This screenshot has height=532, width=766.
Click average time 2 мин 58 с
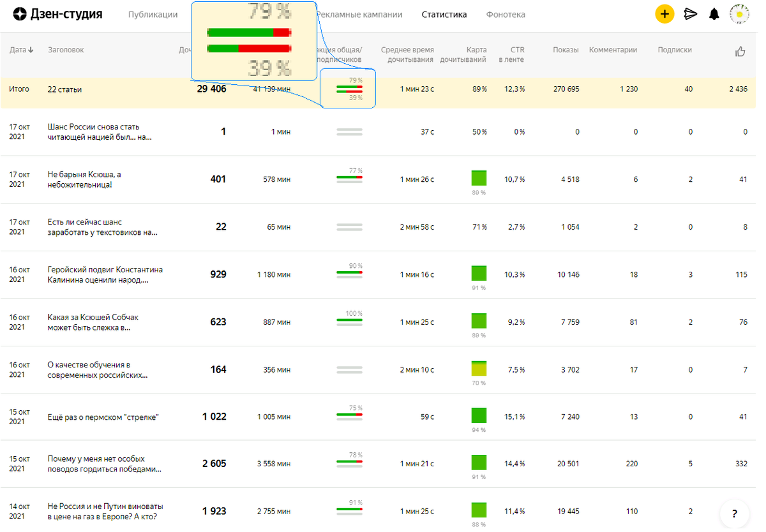pos(417,227)
